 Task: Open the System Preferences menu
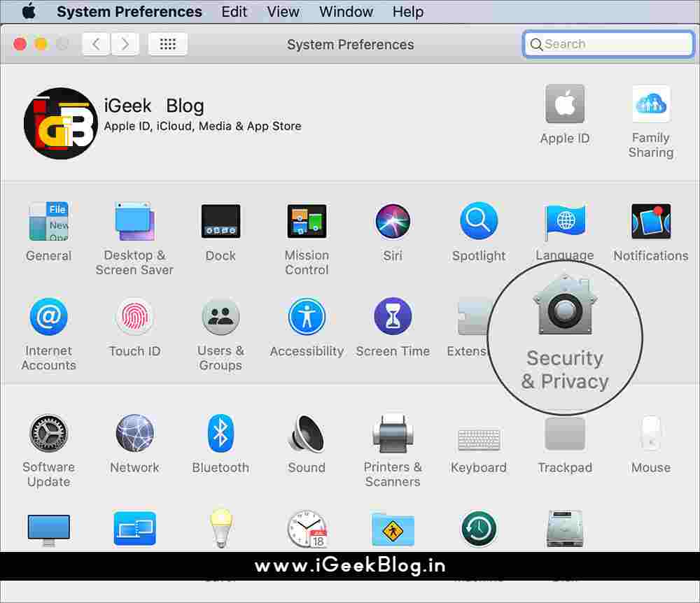coord(129,12)
